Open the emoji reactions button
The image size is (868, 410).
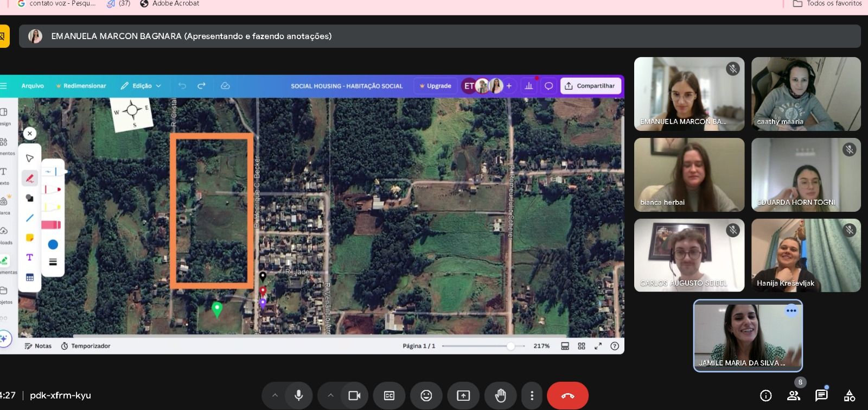426,395
